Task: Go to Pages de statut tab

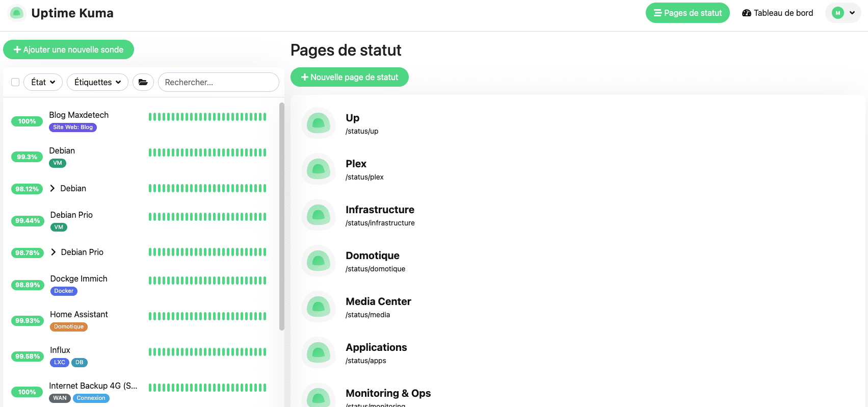Action: 688,13
